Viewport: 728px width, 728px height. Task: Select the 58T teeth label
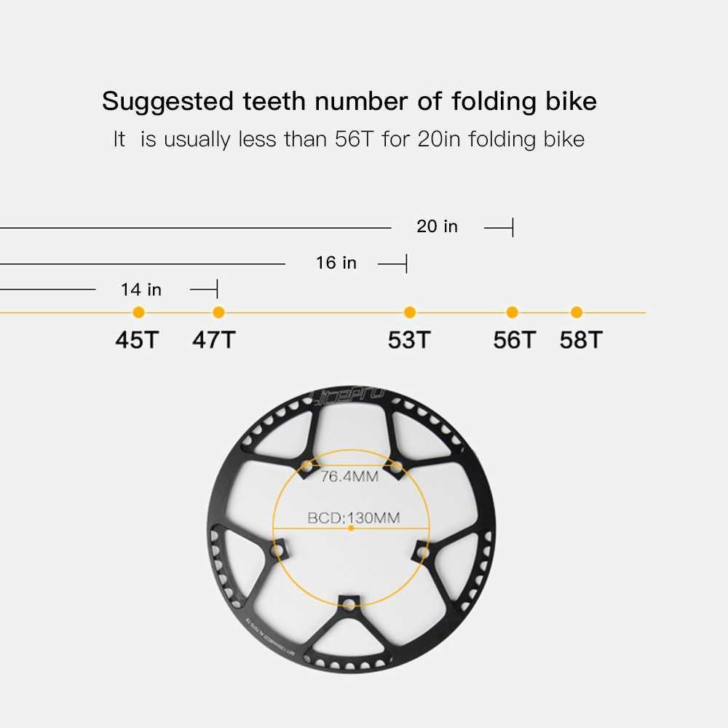pos(581,340)
